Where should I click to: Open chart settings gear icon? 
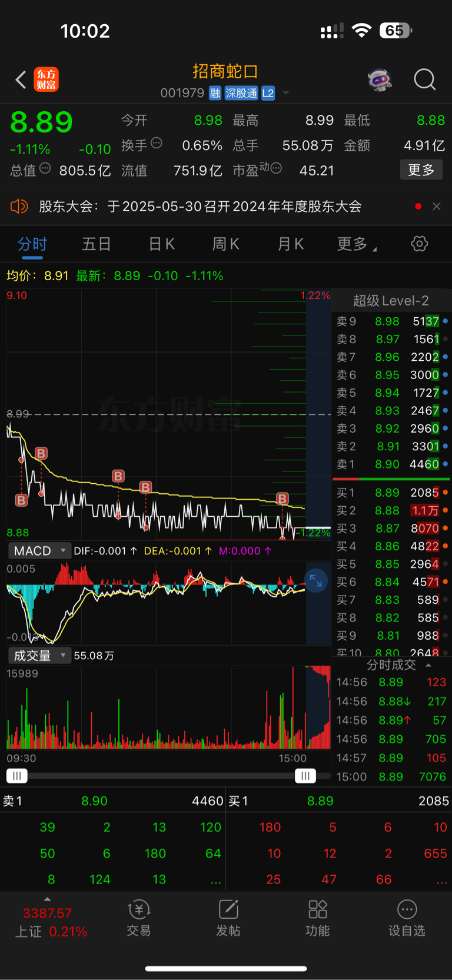pos(419,244)
